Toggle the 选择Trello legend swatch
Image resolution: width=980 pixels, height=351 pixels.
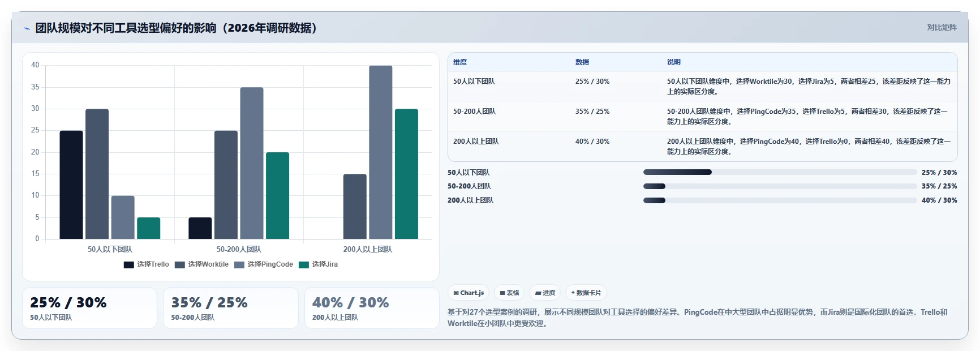[129, 264]
